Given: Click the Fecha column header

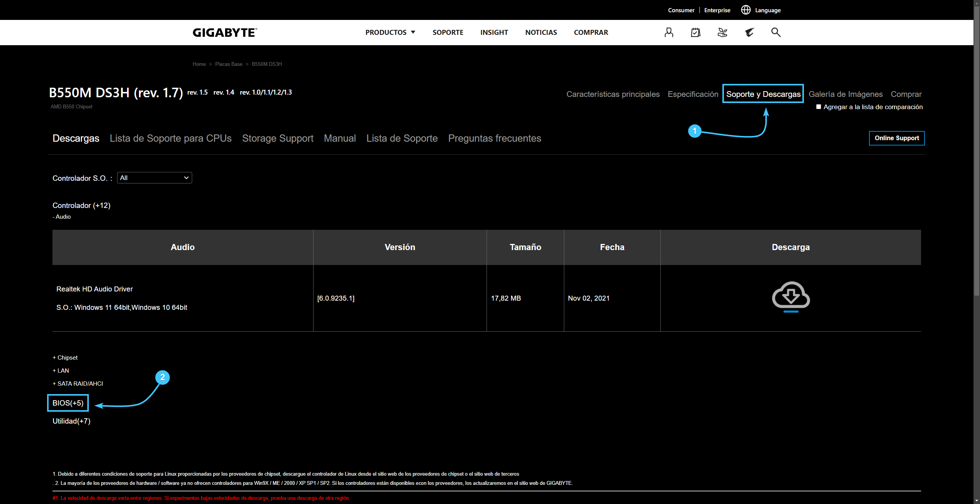Looking at the screenshot, I should (x=612, y=247).
